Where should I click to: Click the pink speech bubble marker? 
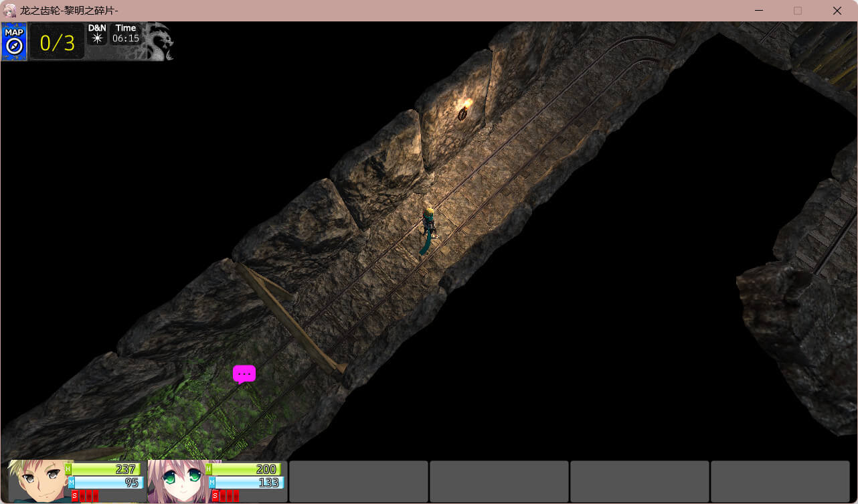coord(244,373)
